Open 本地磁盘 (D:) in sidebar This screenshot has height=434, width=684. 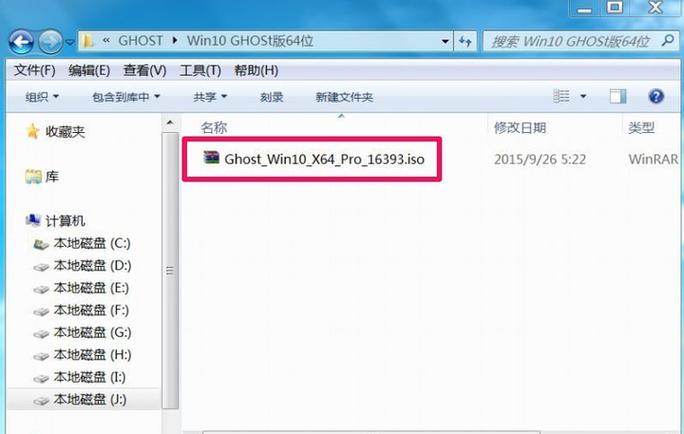pyautogui.click(x=92, y=265)
